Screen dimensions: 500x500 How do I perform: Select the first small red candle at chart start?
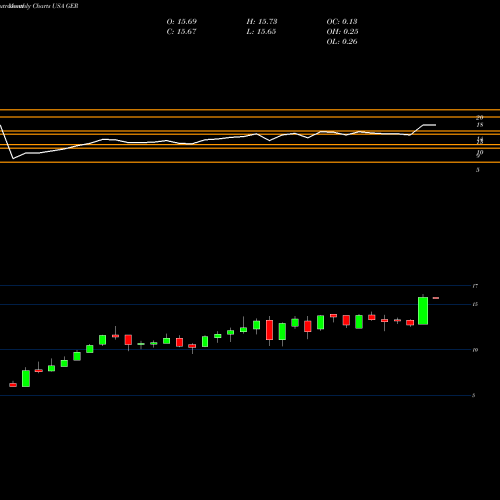click(x=13, y=385)
